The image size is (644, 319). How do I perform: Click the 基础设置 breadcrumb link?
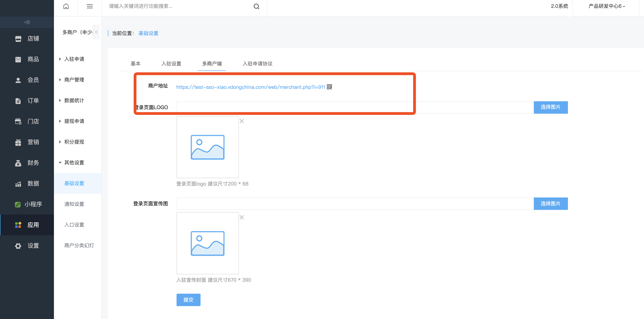148,33
